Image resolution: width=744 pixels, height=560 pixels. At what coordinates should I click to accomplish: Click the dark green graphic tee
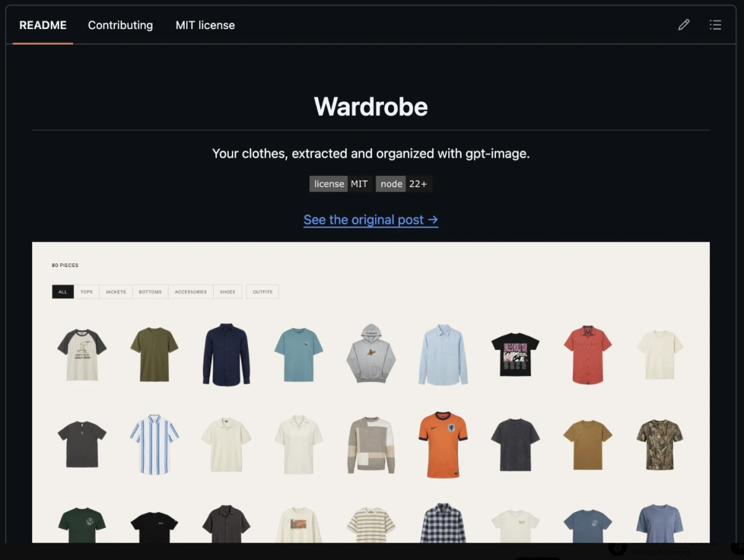pyautogui.click(x=82, y=525)
